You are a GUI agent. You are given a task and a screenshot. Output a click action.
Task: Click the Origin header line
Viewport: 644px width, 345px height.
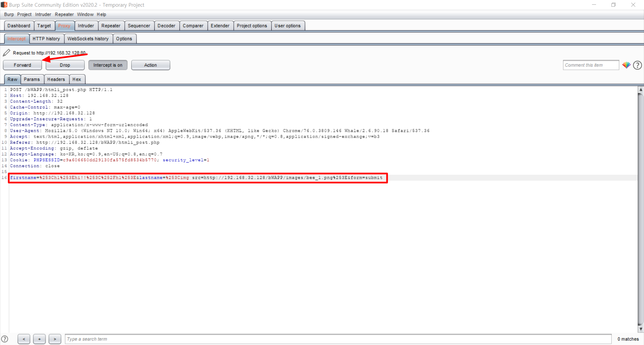click(x=52, y=113)
